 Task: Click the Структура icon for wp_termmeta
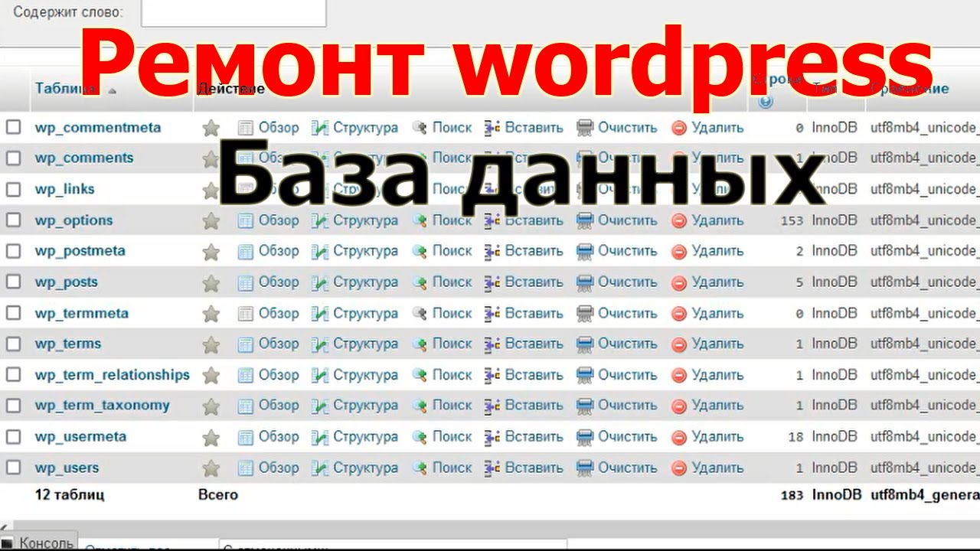[x=320, y=313]
